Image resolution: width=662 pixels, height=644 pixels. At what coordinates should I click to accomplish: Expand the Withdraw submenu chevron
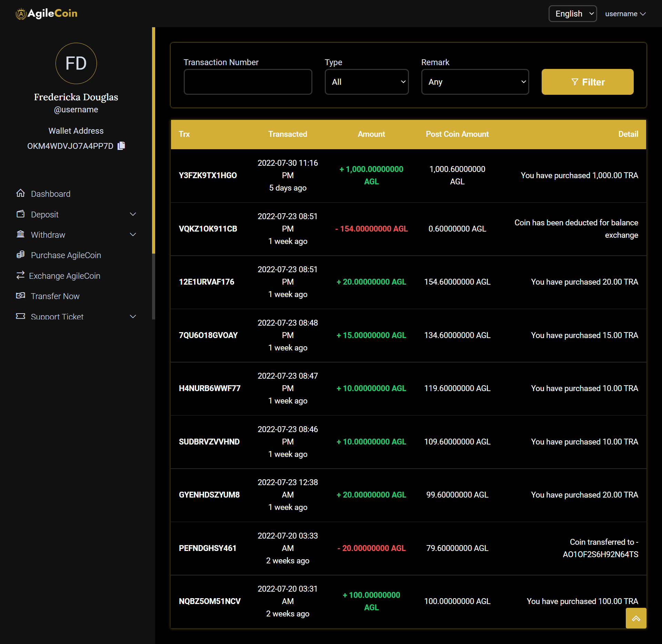pyautogui.click(x=133, y=235)
